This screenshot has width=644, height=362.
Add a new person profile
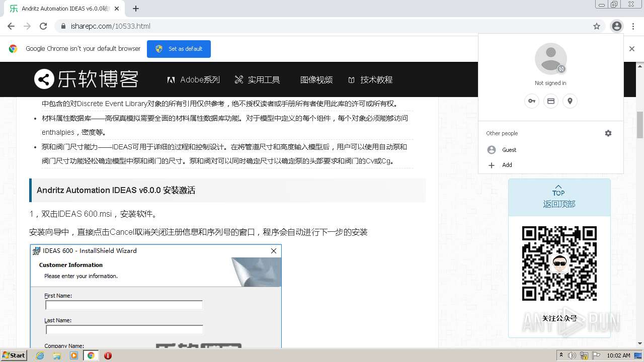click(551, 165)
